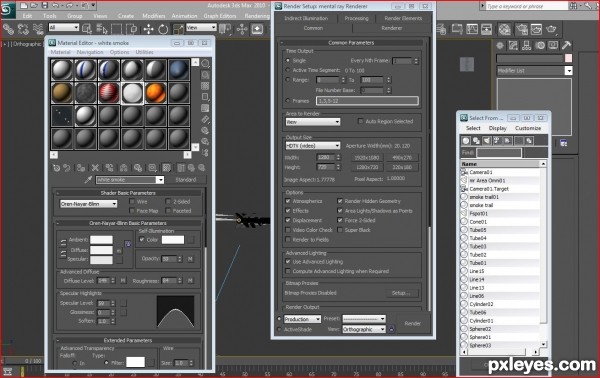Toggle Self-Illumination Color checkbox

point(142,240)
